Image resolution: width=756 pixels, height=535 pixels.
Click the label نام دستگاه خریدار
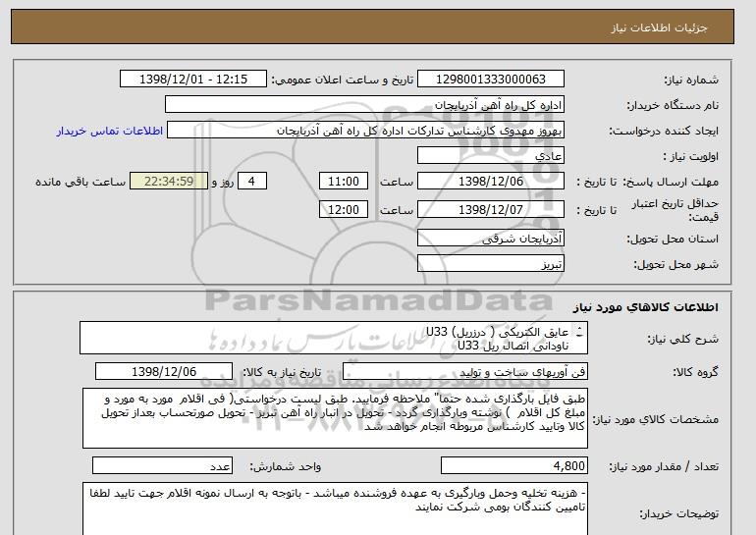coord(673,105)
